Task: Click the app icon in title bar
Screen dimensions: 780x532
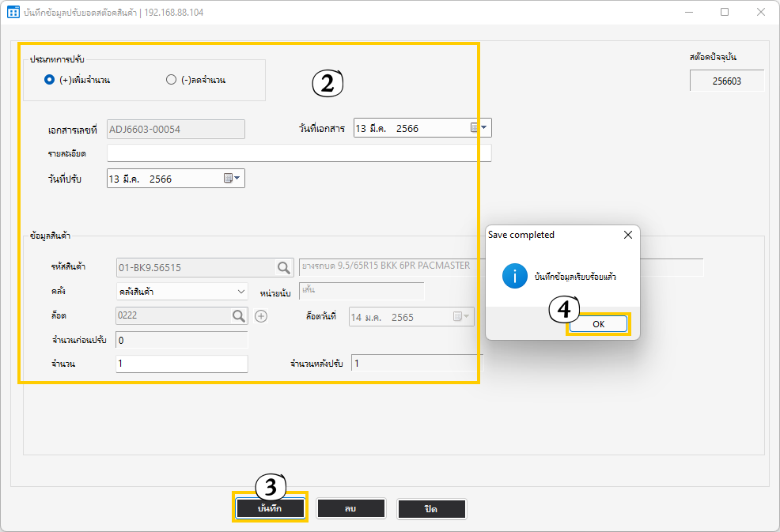Action: (13, 13)
